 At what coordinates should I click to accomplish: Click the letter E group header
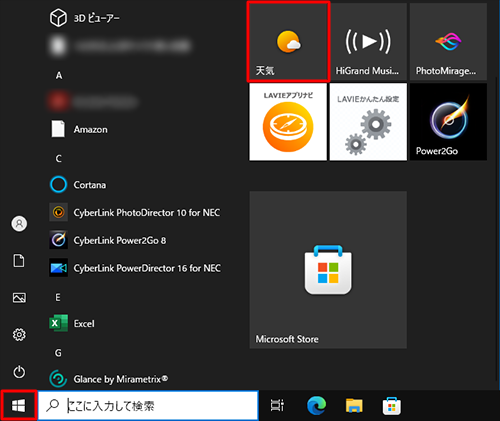(x=58, y=297)
